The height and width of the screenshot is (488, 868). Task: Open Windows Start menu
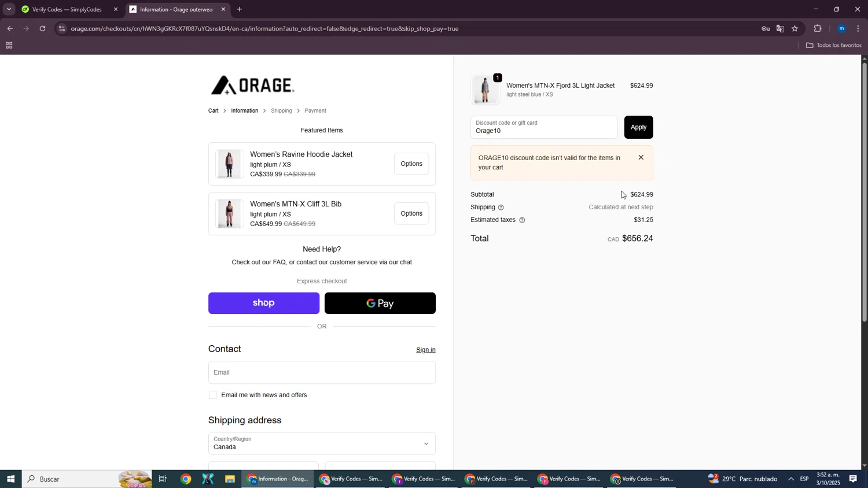coord(10,479)
